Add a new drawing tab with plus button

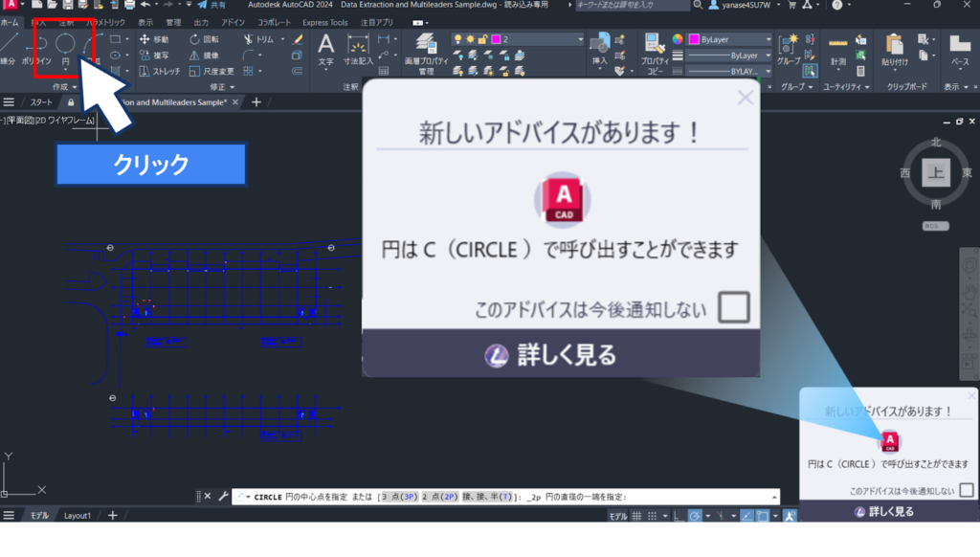coord(256,101)
